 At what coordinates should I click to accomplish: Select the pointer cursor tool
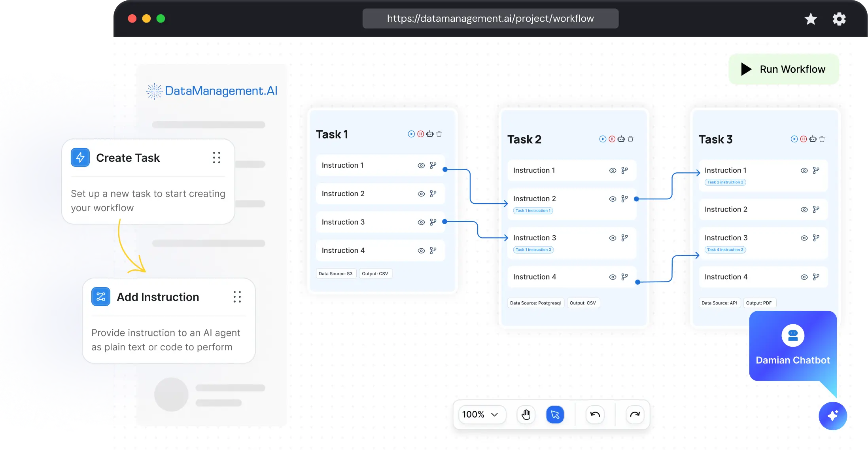(x=555, y=414)
